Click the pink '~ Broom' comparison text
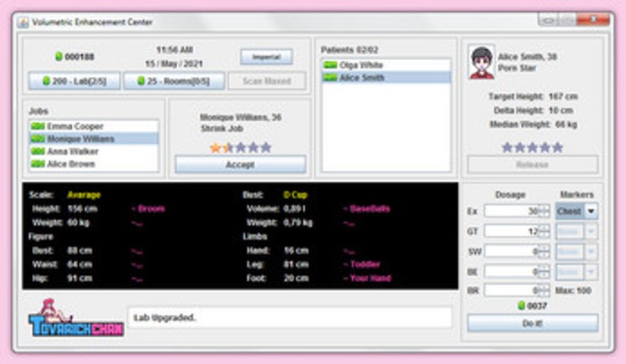626x364 pixels. pyautogui.click(x=147, y=209)
